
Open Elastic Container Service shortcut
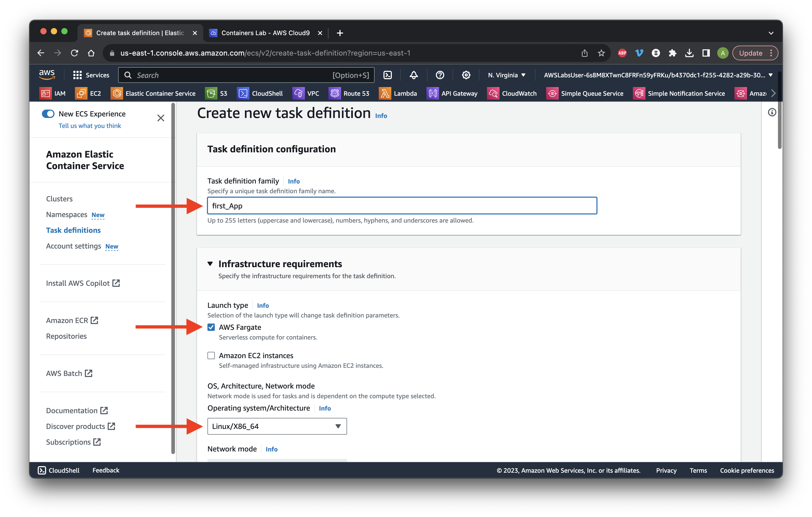(x=153, y=94)
